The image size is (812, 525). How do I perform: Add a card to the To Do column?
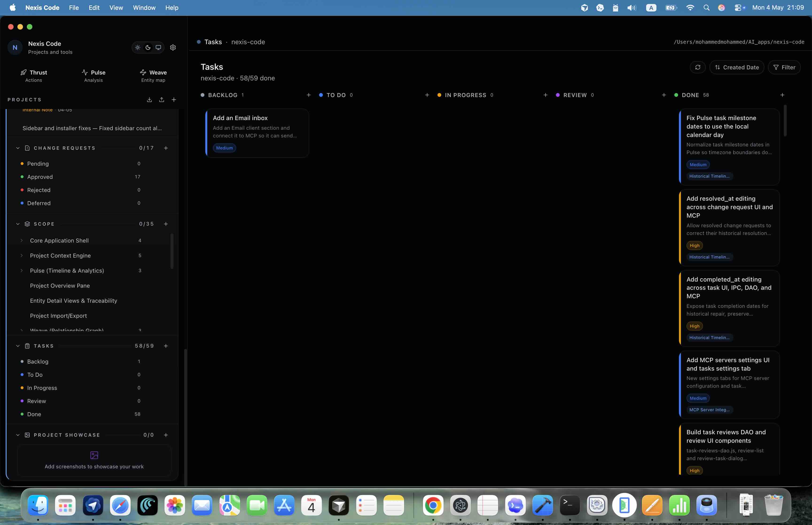pos(427,95)
